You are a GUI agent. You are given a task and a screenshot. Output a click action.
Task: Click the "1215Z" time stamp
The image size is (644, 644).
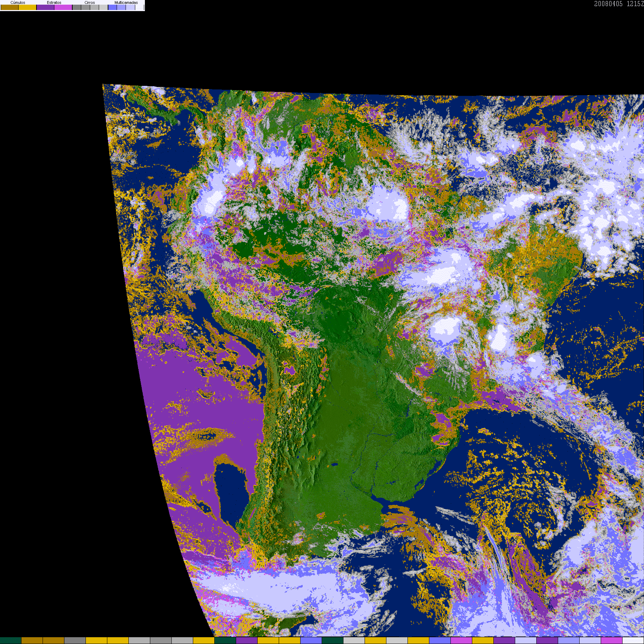coord(635,4)
